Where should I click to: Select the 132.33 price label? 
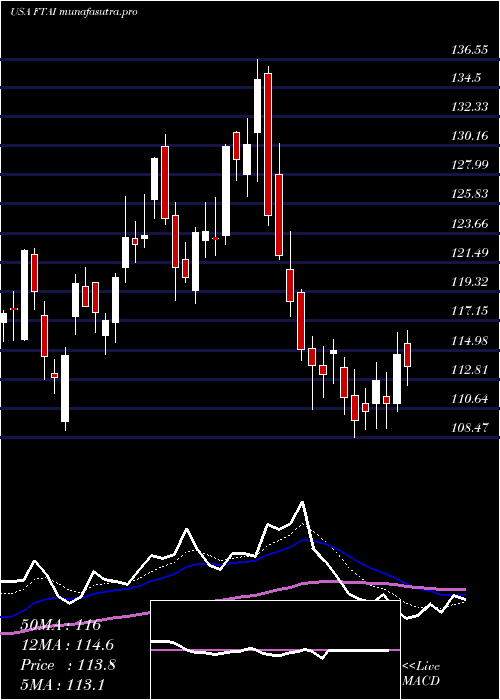click(x=470, y=107)
